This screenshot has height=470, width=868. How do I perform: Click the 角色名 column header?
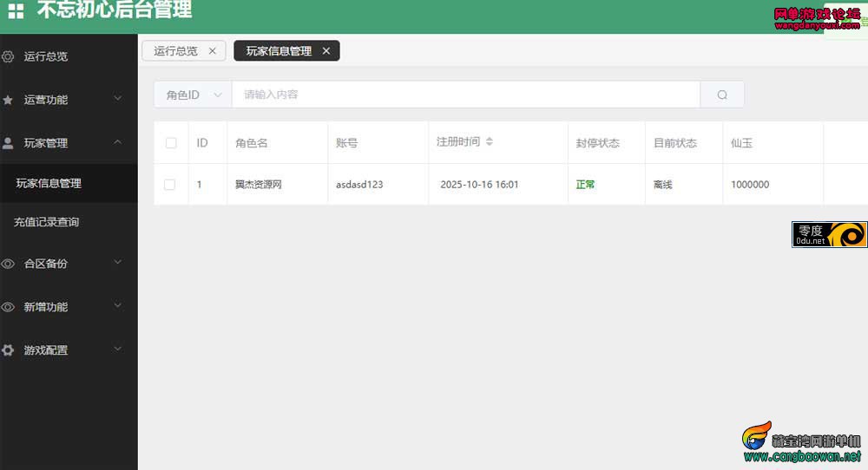252,143
